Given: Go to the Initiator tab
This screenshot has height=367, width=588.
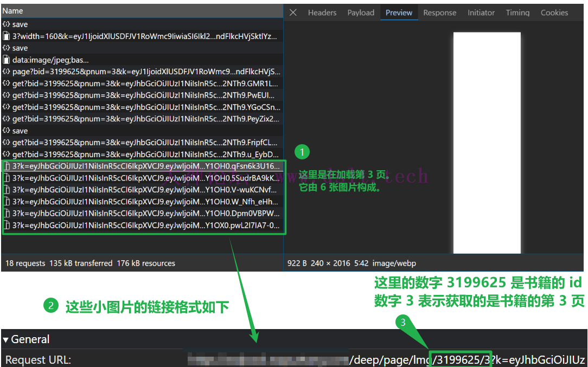Looking at the screenshot, I should click(481, 12).
